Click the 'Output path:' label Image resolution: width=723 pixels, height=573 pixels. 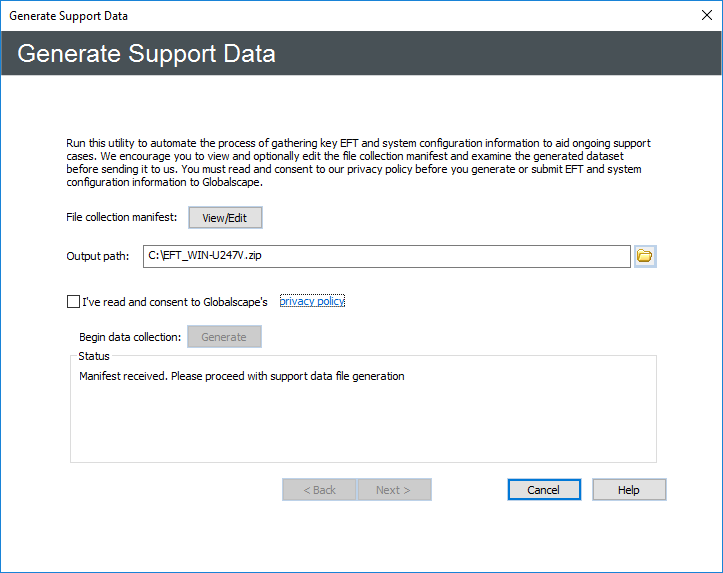pyautogui.click(x=98, y=256)
